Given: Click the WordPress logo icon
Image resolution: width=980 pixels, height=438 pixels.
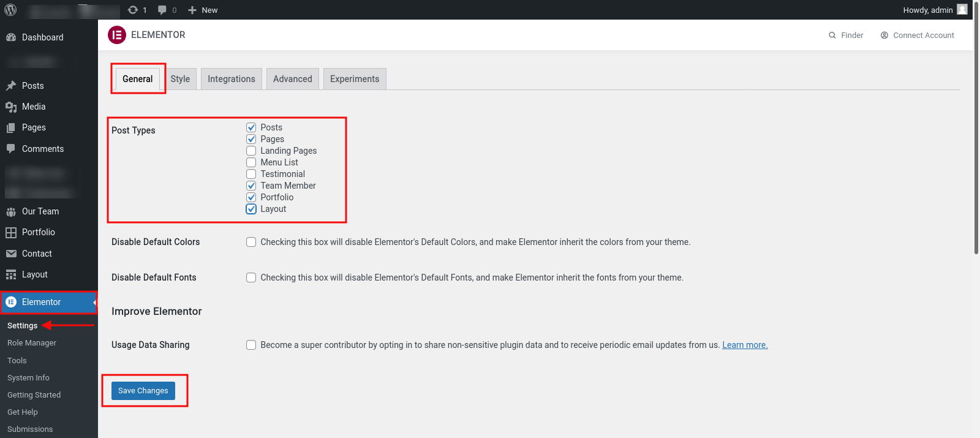Looking at the screenshot, I should (10, 10).
